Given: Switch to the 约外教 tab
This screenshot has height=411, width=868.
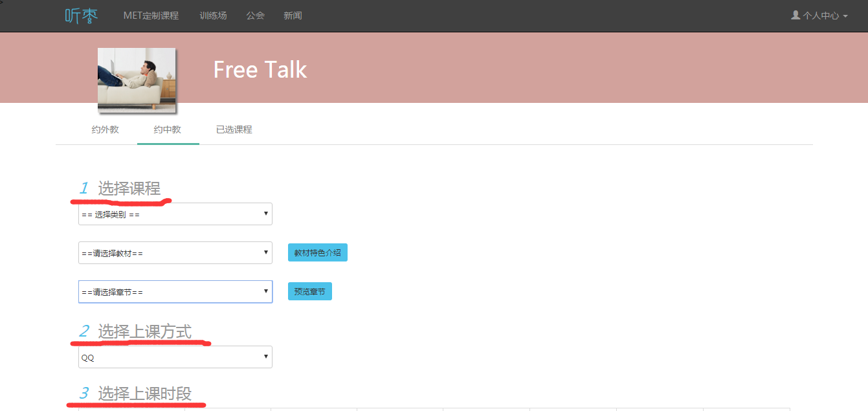Looking at the screenshot, I should (x=105, y=129).
